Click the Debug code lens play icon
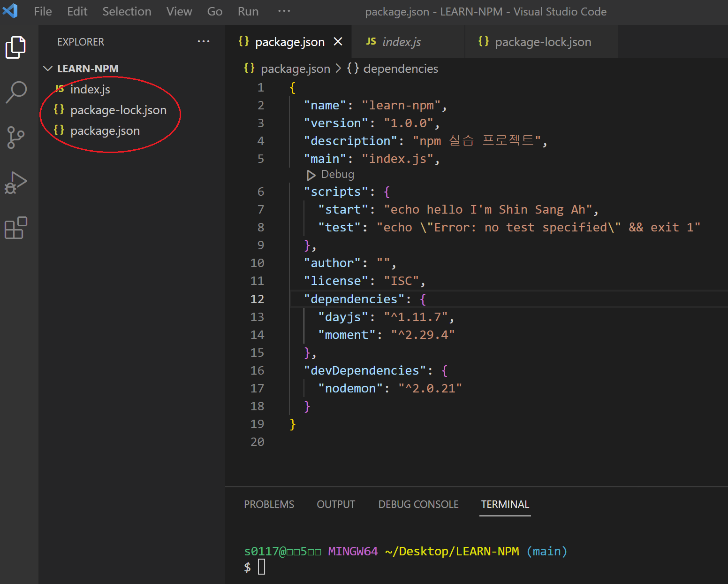 311,175
